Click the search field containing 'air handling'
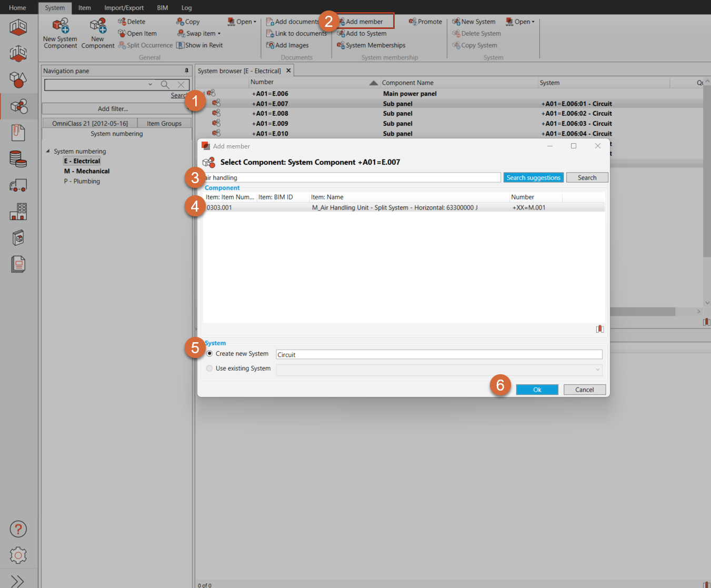 tap(353, 177)
